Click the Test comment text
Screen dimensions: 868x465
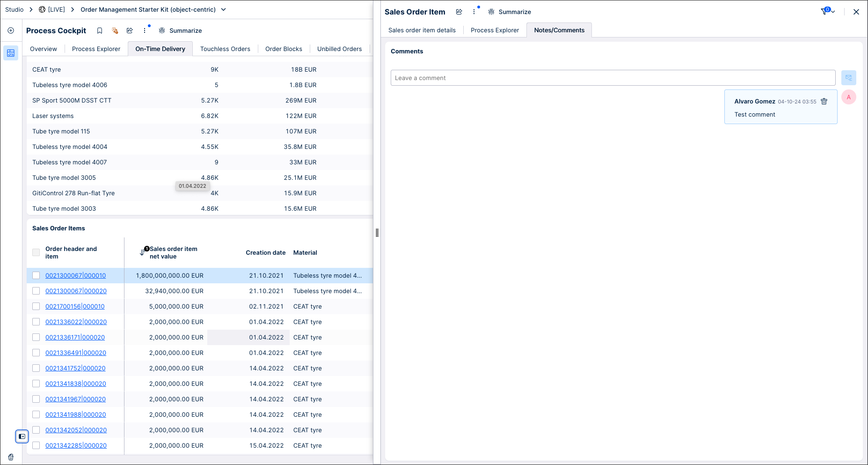tap(755, 114)
